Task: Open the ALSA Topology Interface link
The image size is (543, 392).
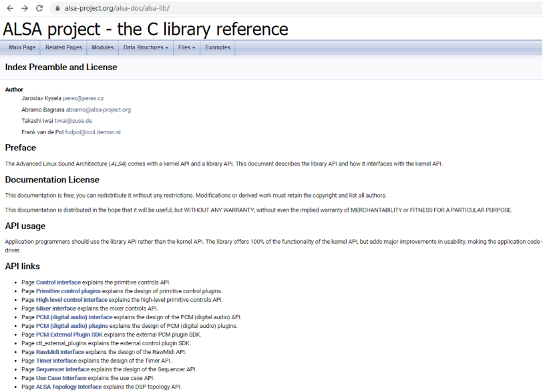Action: [x=69, y=387]
